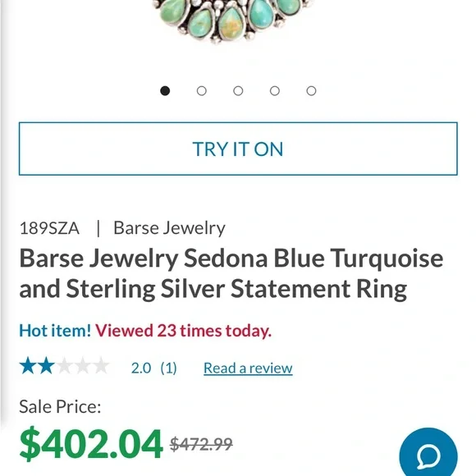Tap the turquoise ring product image

(x=234, y=21)
